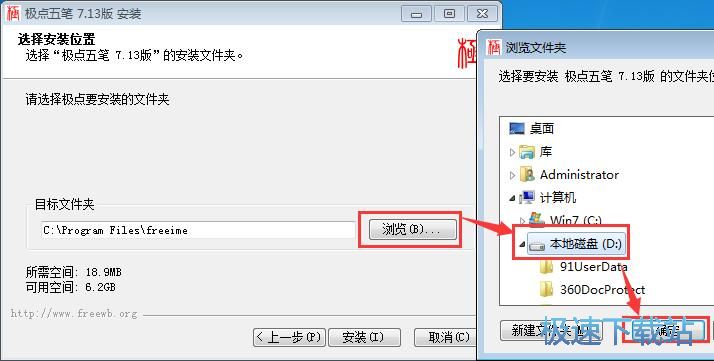Click the 本地磁盘 (D:) drive icon
This screenshot has height=361, width=714.
[x=537, y=245]
